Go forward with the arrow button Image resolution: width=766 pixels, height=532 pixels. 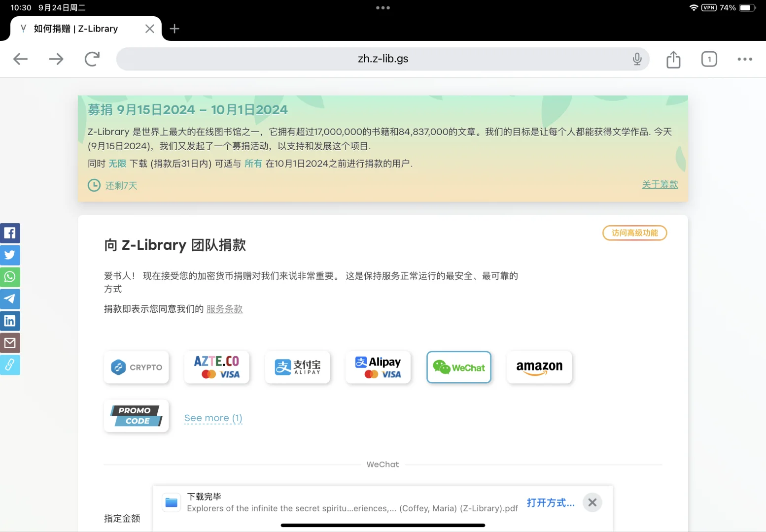[56, 59]
